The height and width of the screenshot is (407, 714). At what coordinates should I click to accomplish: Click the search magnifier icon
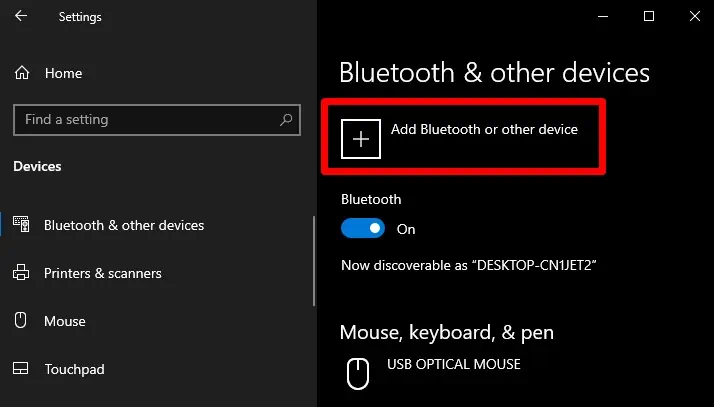click(286, 120)
